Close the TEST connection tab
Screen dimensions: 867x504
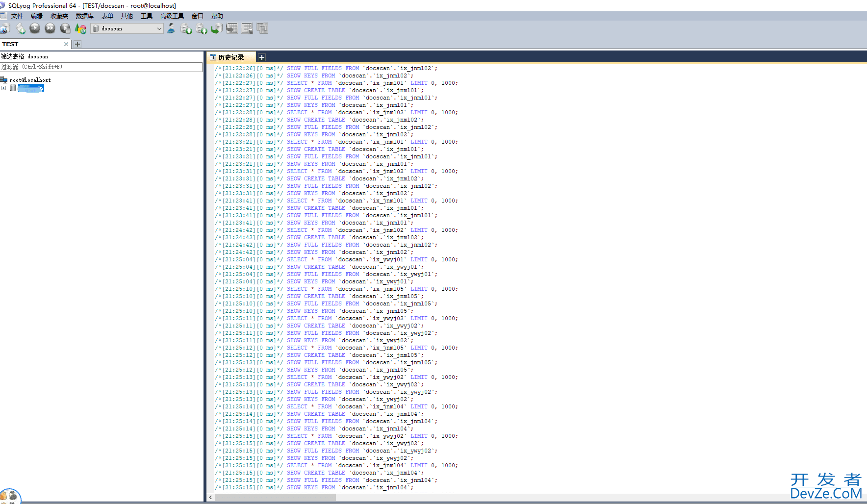coord(66,44)
